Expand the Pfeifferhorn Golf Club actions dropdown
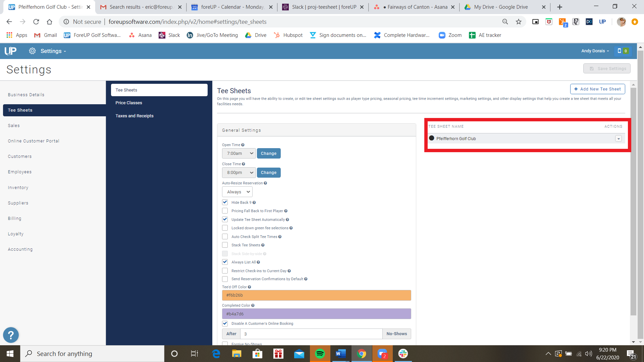The image size is (644, 362). (x=619, y=139)
